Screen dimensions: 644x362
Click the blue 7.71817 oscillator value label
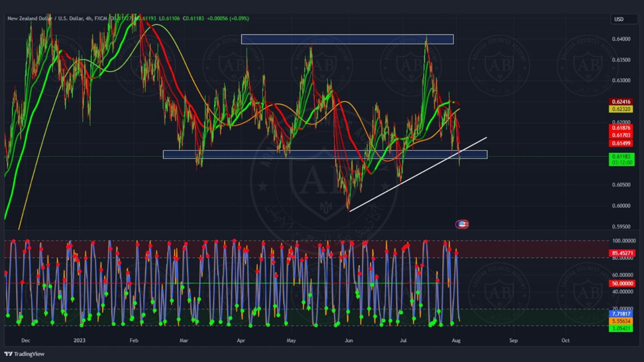621,314
